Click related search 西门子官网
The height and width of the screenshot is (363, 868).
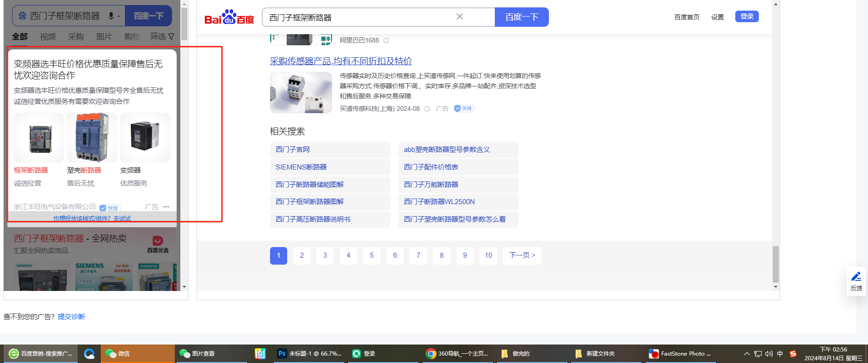[293, 150]
